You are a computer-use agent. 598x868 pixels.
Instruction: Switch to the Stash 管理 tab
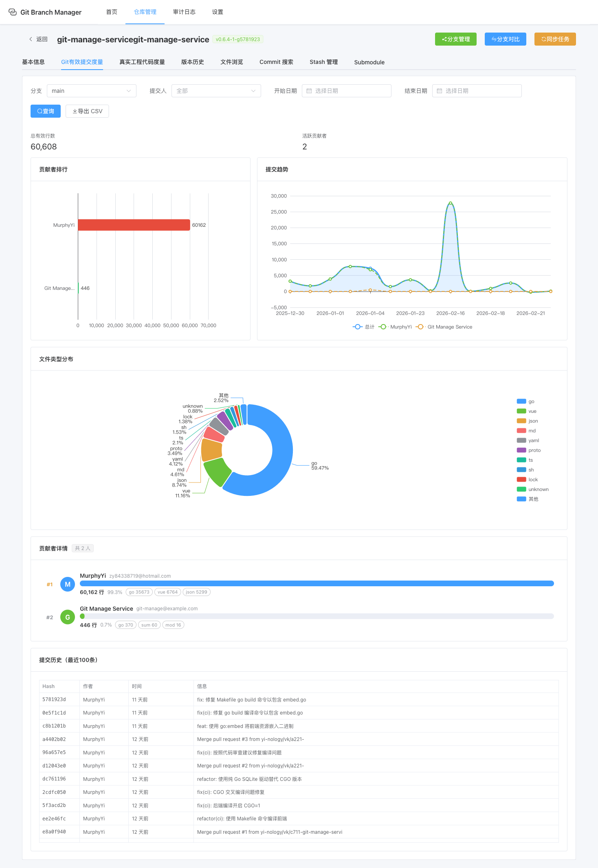(x=323, y=62)
